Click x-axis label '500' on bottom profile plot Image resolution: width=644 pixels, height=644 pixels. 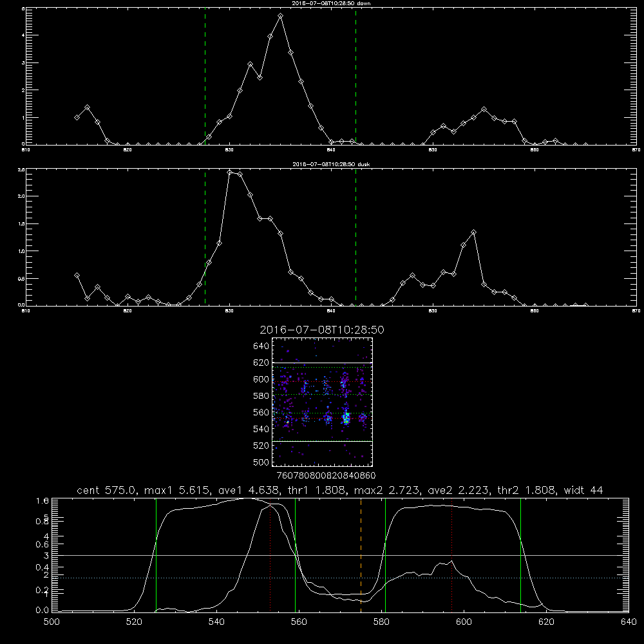tap(52, 622)
